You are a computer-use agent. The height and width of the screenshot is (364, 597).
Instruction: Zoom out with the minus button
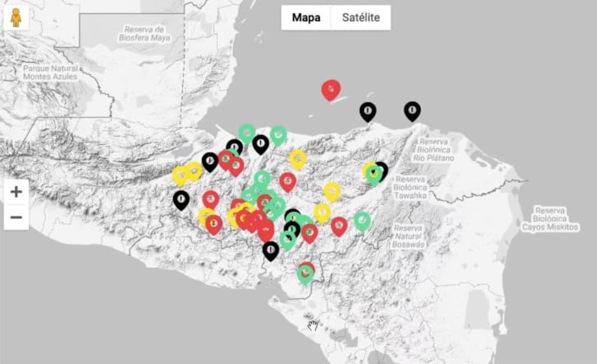pyautogui.click(x=16, y=217)
